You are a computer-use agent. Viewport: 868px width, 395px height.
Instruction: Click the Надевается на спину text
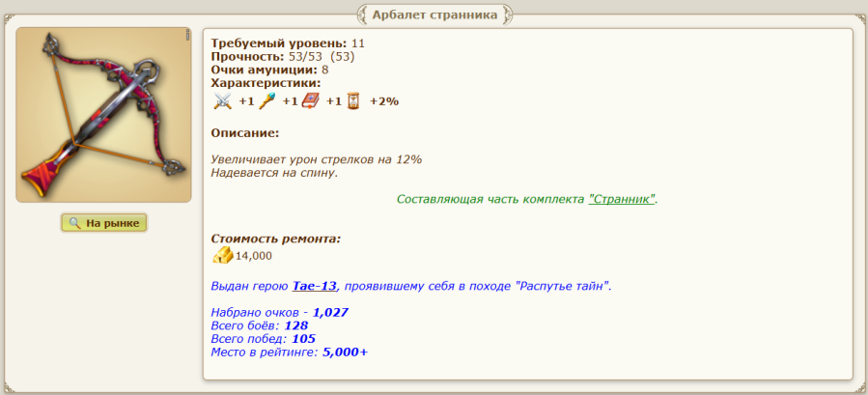pos(274,173)
